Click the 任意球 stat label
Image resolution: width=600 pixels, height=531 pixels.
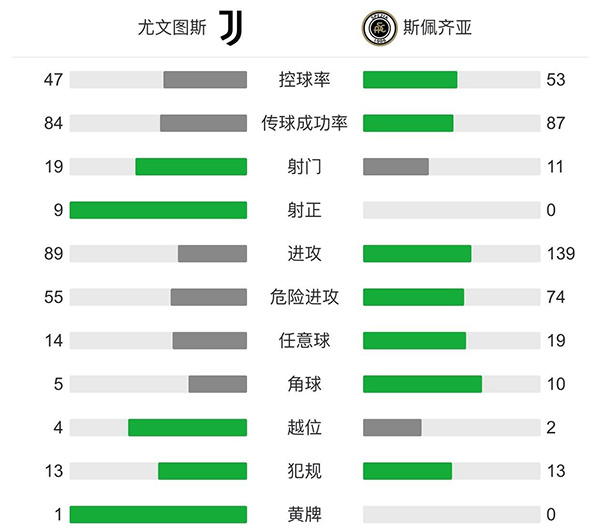[304, 341]
